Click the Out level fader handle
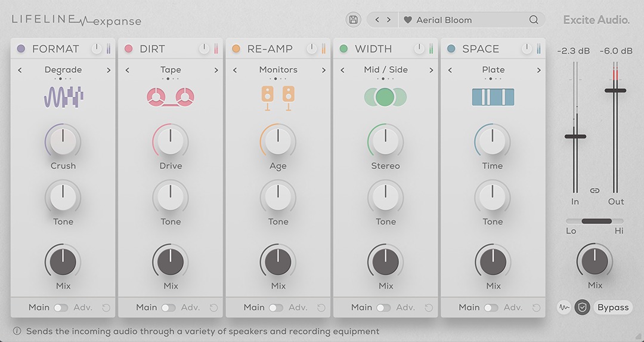Screen dimensions: 644x342 pyautogui.click(x=615, y=91)
